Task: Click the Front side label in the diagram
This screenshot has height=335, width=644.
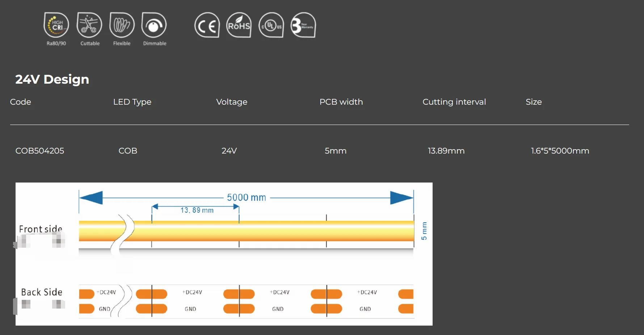Action: click(x=41, y=229)
